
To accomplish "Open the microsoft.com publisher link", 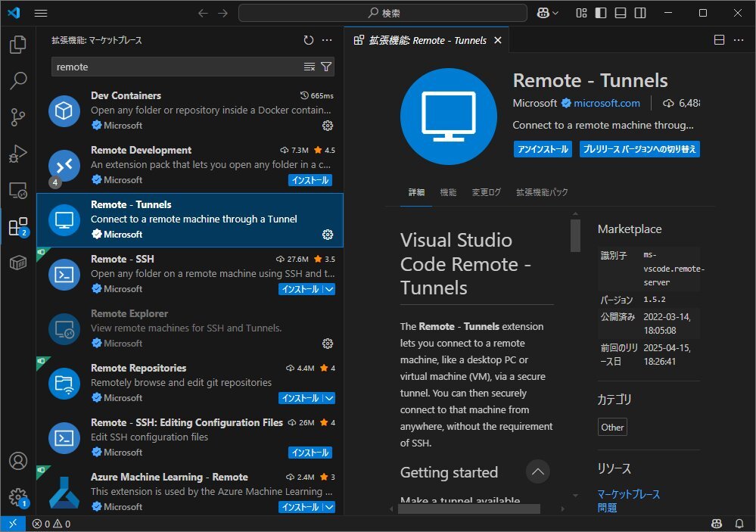I will [606, 103].
